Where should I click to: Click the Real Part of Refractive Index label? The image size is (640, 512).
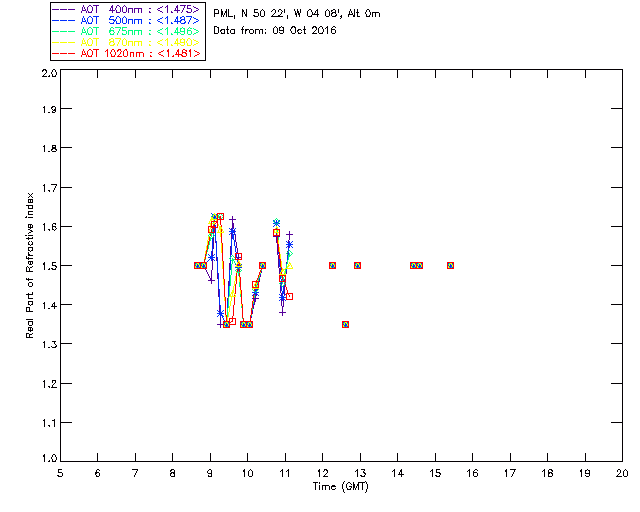(30, 265)
